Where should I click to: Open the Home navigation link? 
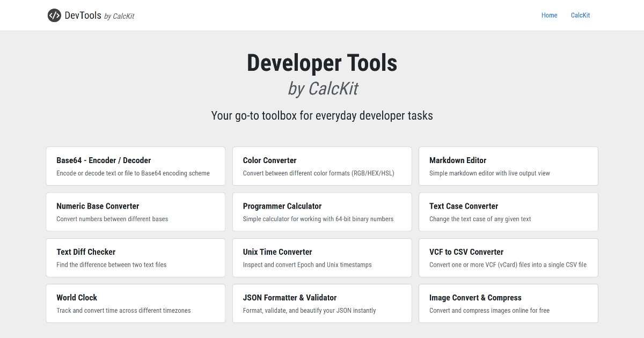tap(549, 15)
